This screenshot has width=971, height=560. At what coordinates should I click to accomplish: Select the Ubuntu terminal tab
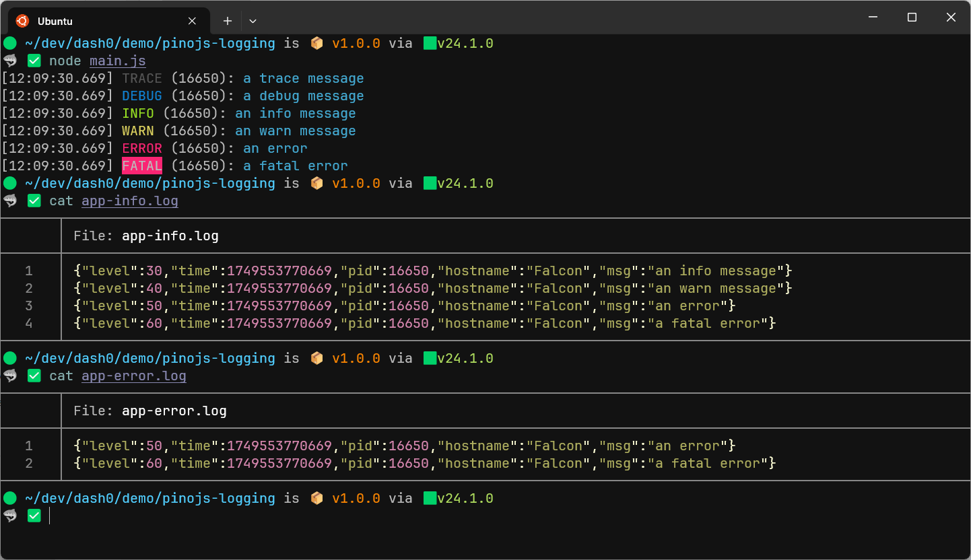108,21
